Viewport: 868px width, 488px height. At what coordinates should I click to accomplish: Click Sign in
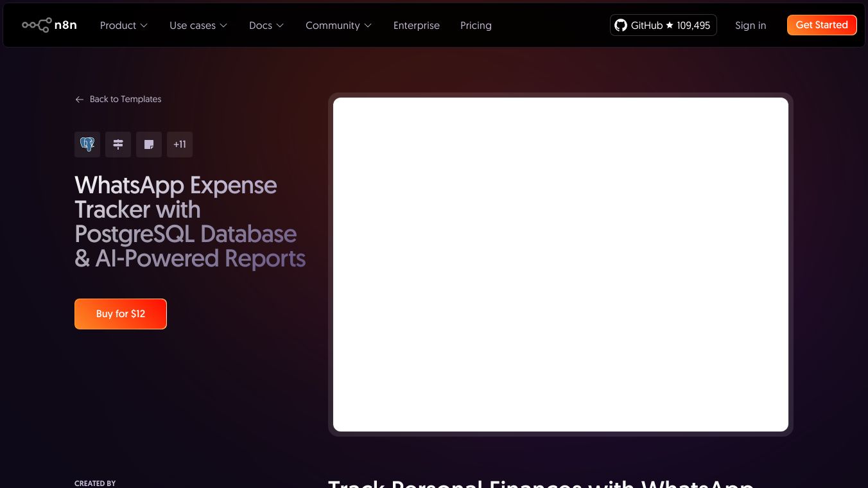(751, 26)
